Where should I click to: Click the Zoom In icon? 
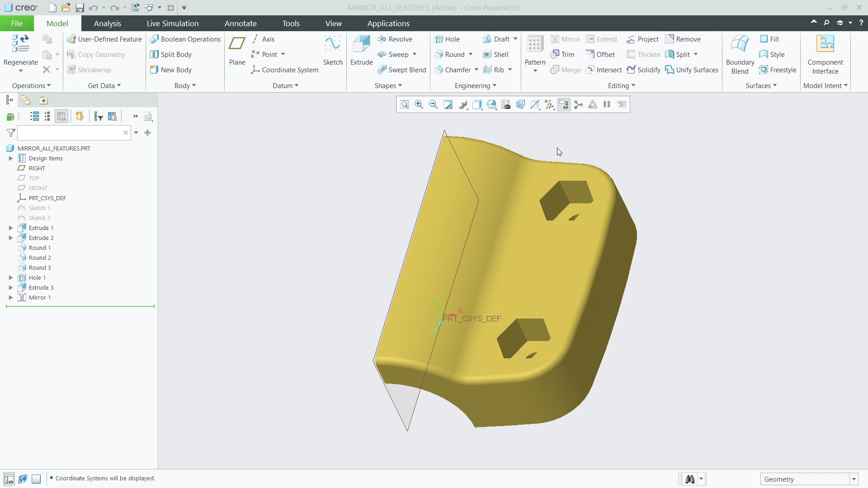419,105
